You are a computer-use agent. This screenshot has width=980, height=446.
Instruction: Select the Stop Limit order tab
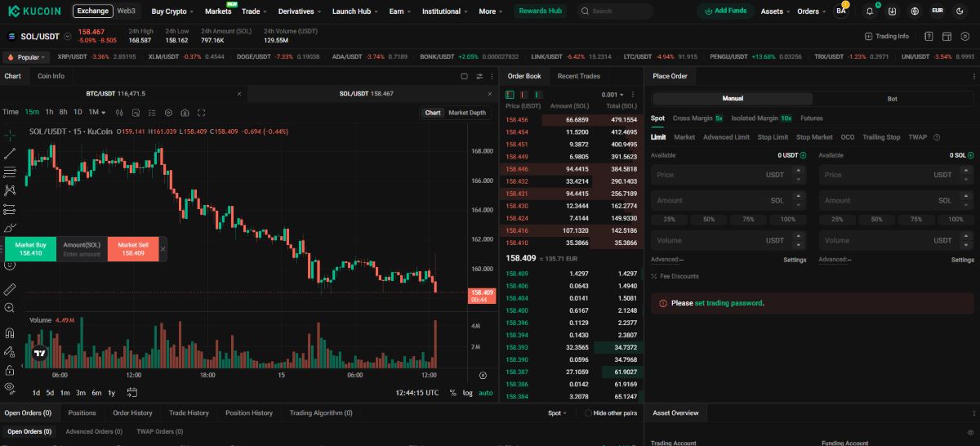[x=773, y=137]
